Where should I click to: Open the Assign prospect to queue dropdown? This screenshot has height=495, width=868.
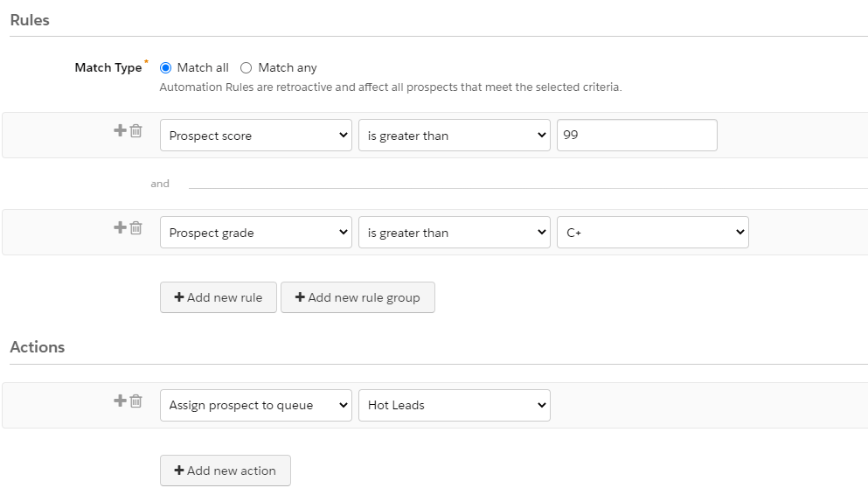(x=255, y=405)
